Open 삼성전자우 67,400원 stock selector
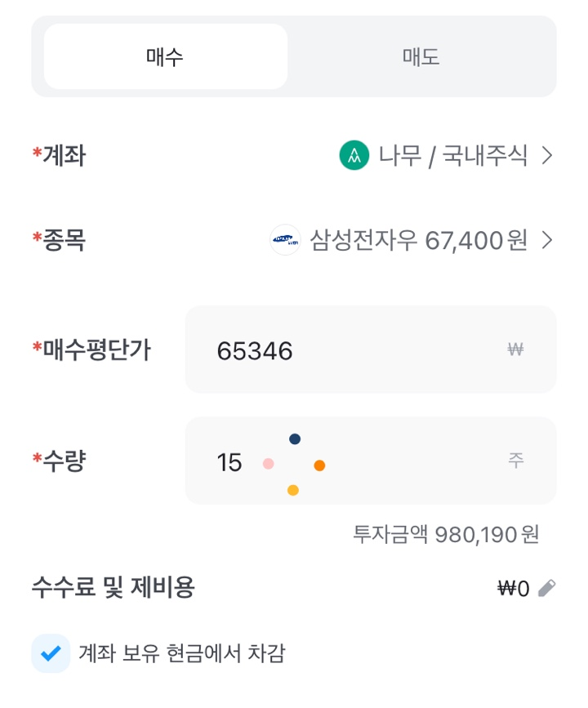 coord(412,240)
